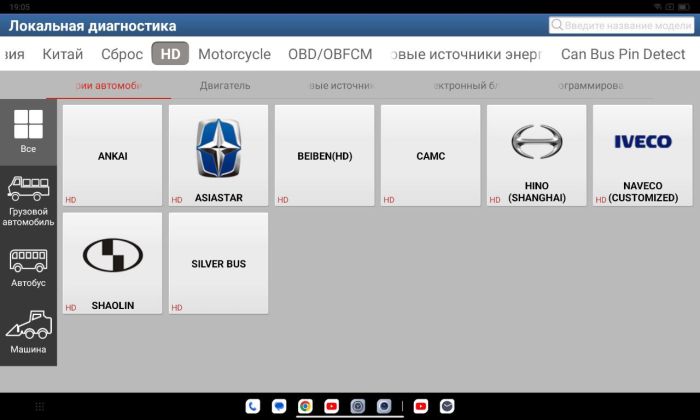The height and width of the screenshot is (420, 700).
Task: Select the Двигатель sub-tab
Action: pos(225,85)
